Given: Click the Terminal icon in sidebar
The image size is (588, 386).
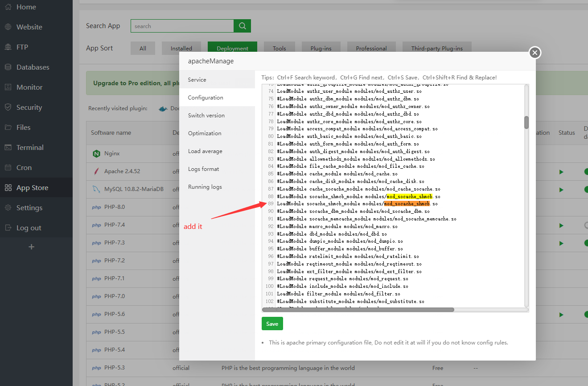Looking at the screenshot, I should coord(8,148).
